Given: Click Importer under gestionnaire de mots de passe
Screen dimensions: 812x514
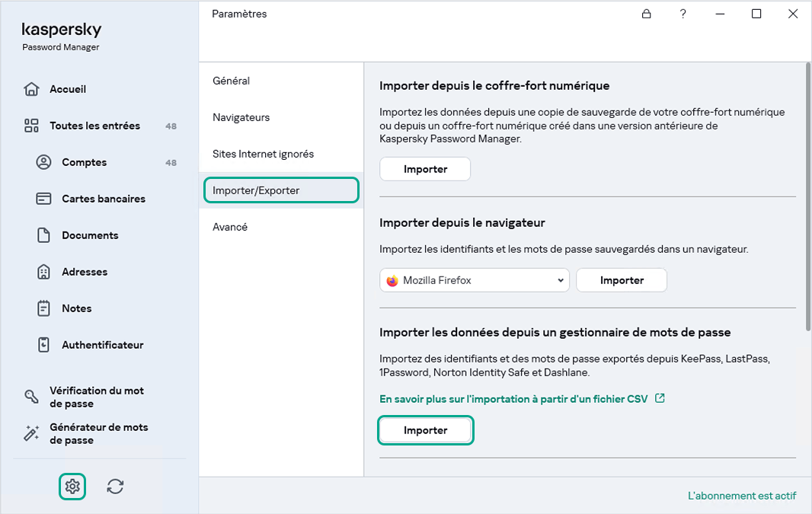Looking at the screenshot, I should point(426,430).
